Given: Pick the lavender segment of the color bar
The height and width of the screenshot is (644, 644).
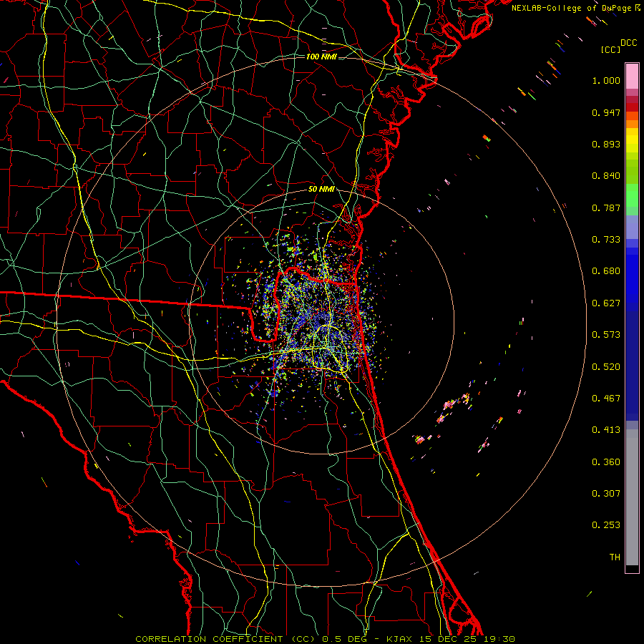Looking at the screenshot, I should point(632,227).
